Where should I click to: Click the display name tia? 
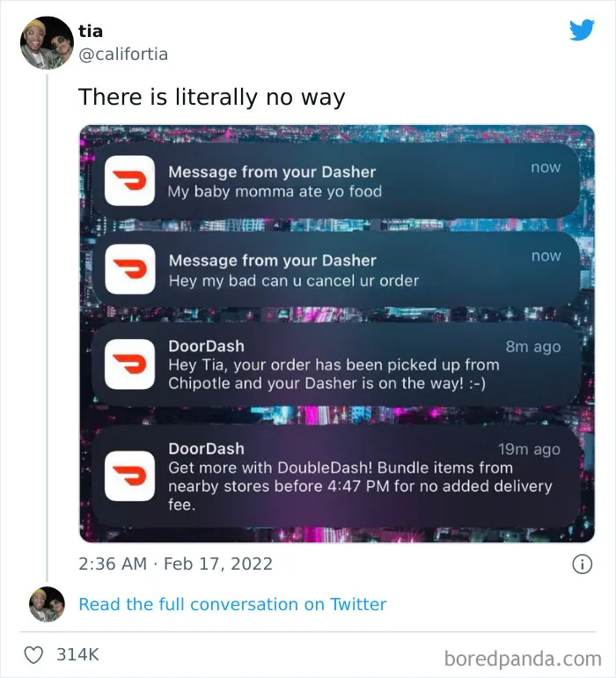click(x=91, y=31)
